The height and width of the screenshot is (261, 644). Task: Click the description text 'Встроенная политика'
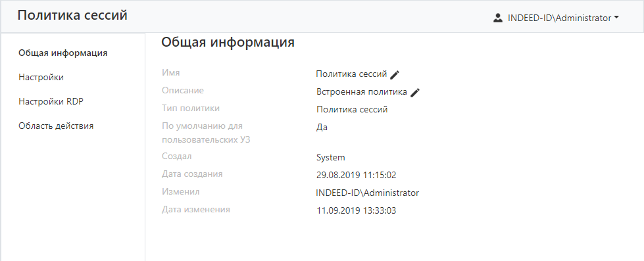[x=361, y=91]
